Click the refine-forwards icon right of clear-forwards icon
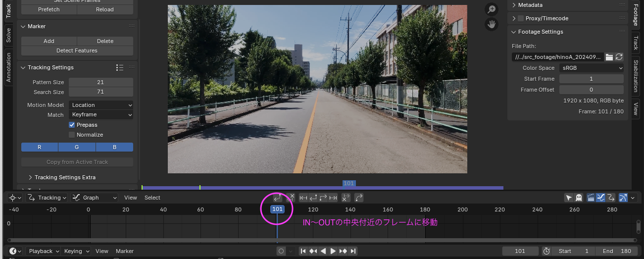 click(359, 198)
